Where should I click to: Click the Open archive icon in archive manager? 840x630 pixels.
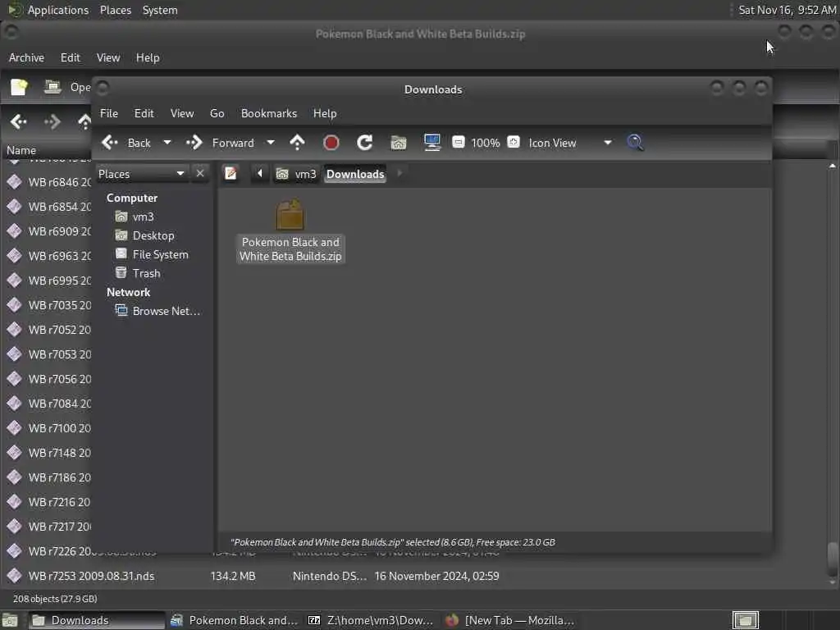pyautogui.click(x=52, y=87)
